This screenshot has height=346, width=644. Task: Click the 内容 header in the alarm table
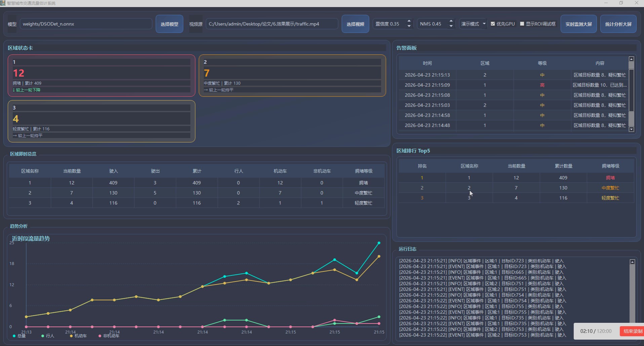[x=600, y=63]
